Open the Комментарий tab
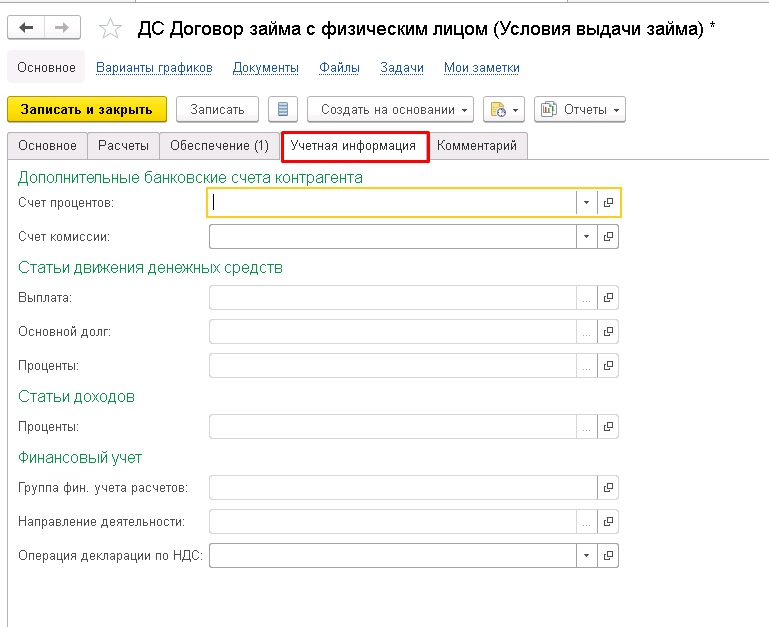This screenshot has height=627, width=769. pyautogui.click(x=477, y=146)
